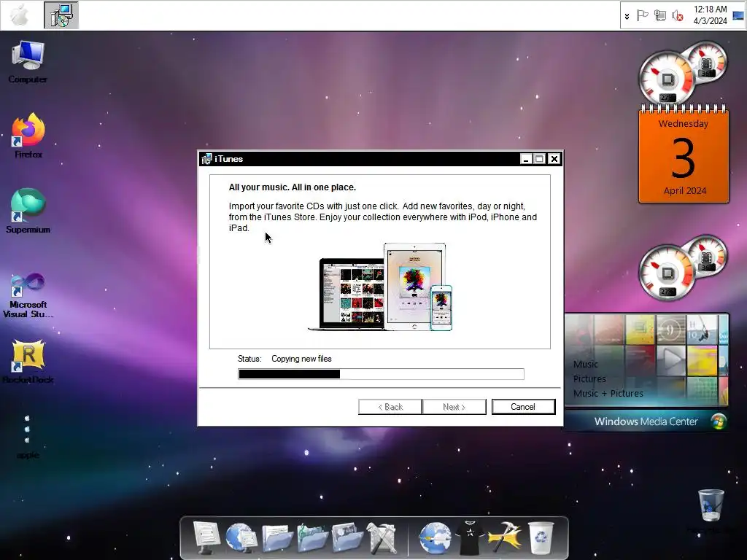
Task: Open the clock showing 12:18 AM
Action: tap(710, 15)
